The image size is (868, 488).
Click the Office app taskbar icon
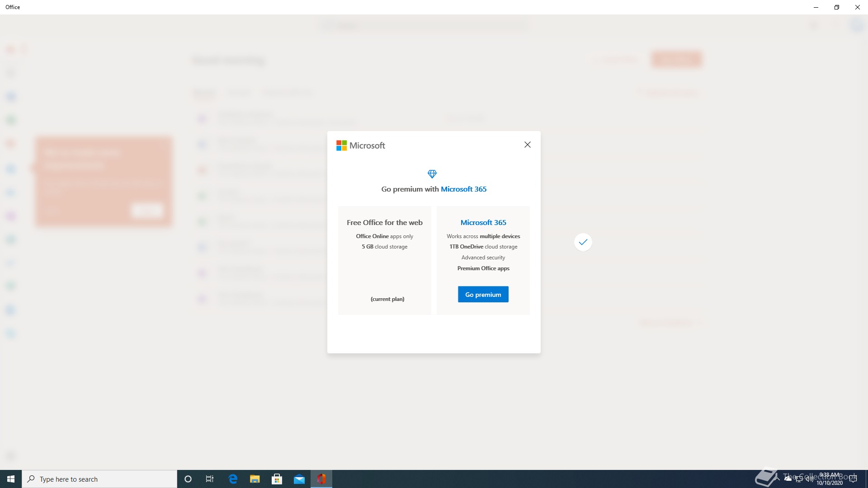tap(321, 479)
